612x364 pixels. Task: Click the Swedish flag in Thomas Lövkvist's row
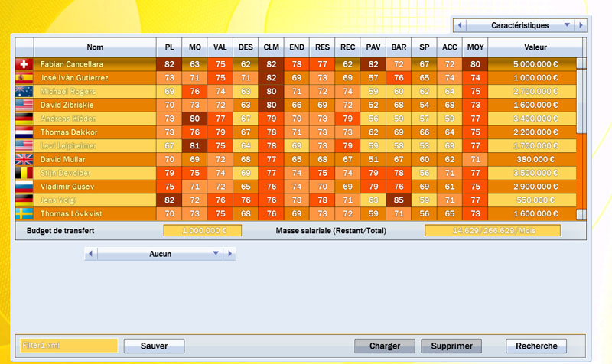coord(24,214)
